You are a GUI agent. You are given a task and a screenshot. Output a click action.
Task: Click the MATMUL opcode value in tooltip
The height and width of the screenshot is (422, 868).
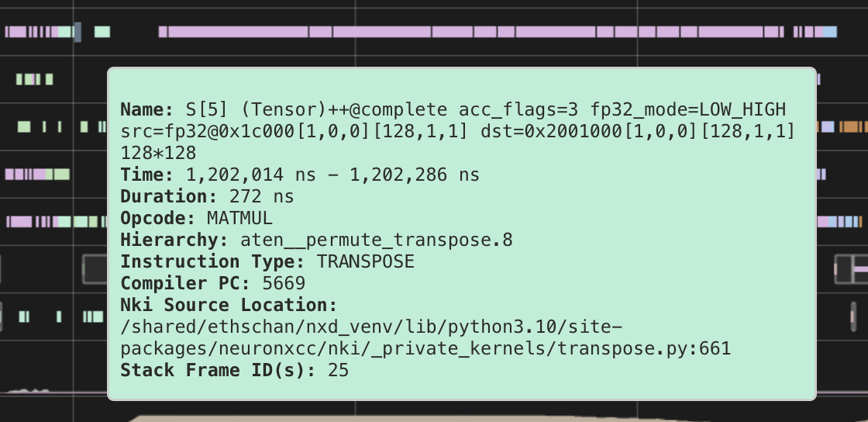(239, 218)
